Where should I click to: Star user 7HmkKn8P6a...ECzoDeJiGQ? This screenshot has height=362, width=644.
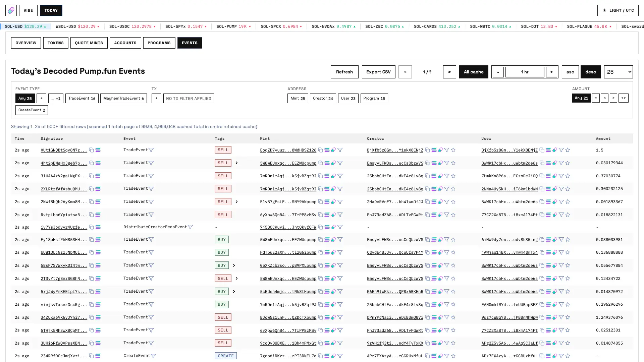(568, 176)
